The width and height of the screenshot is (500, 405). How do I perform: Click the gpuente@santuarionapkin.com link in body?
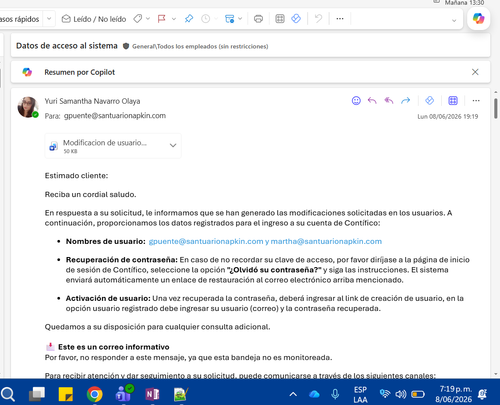pos(206,241)
